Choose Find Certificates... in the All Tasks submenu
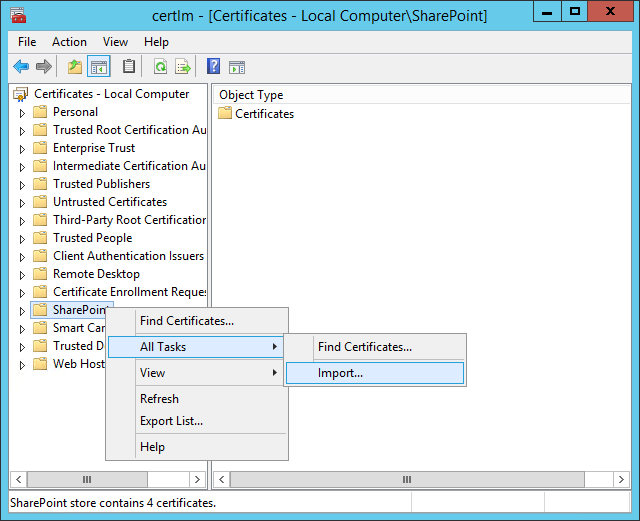The width and height of the screenshot is (640, 521). click(x=375, y=347)
